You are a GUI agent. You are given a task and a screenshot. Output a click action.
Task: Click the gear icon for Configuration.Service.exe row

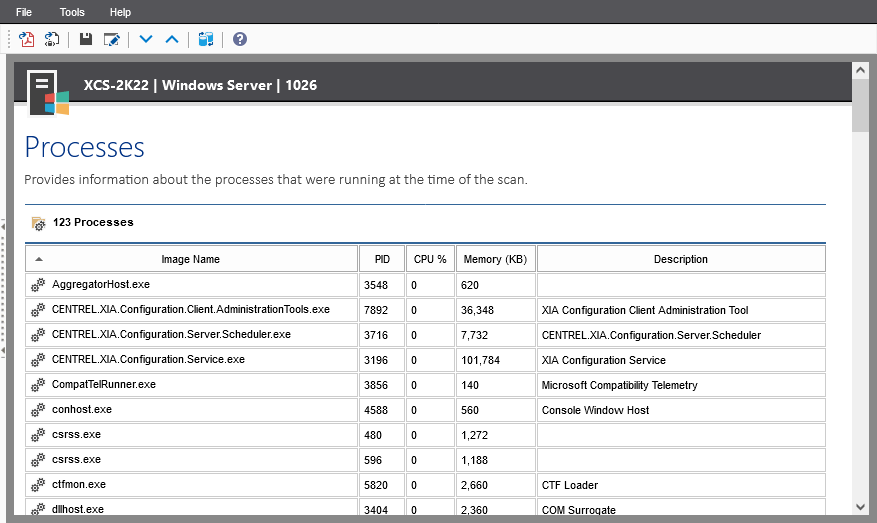coord(38,360)
